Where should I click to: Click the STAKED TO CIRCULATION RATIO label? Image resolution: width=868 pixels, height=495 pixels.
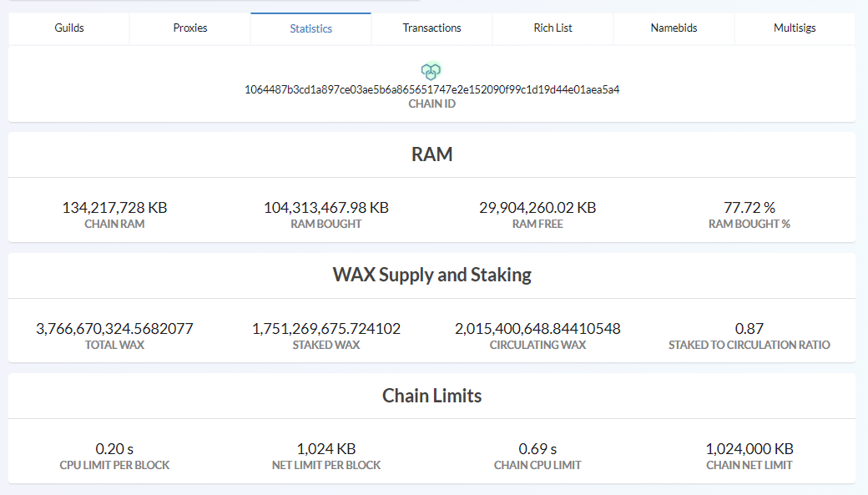point(749,345)
